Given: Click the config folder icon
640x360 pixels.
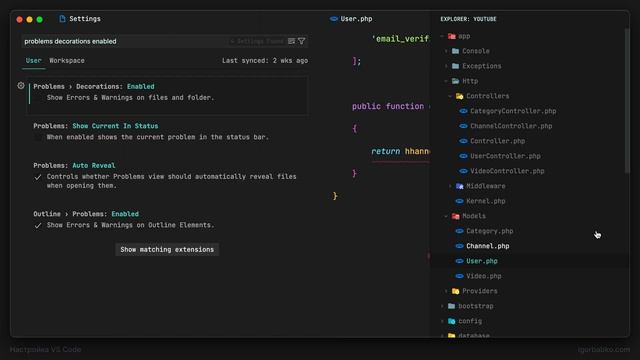Looking at the screenshot, I should 451,321.
